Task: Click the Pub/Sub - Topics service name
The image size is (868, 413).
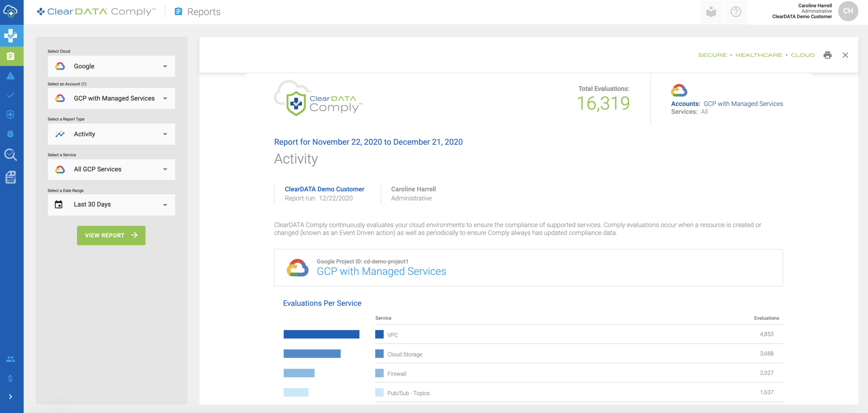Action: [x=408, y=393]
